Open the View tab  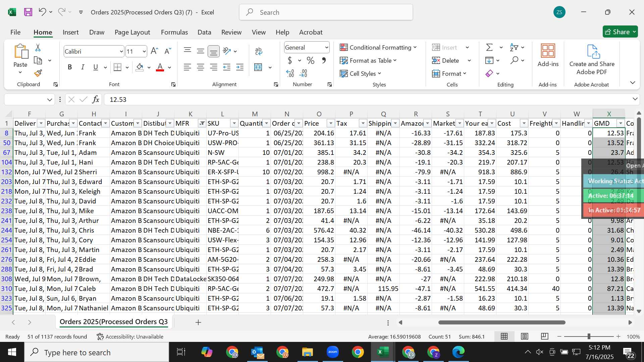[259, 32]
